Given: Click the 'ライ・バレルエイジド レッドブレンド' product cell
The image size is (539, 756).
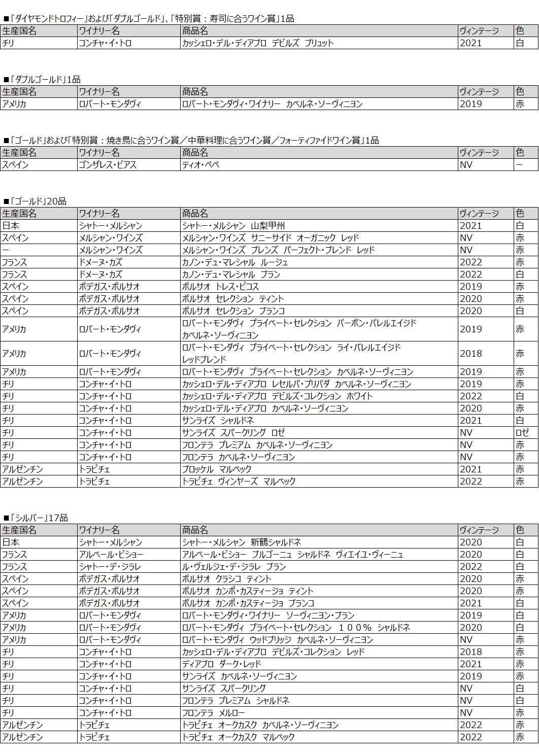Looking at the screenshot, I should (319, 354).
